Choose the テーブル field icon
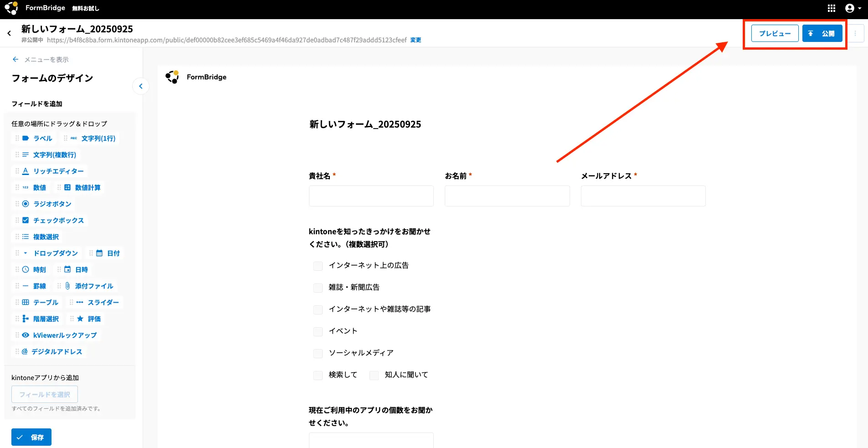This screenshot has width=868, height=448. click(x=26, y=302)
